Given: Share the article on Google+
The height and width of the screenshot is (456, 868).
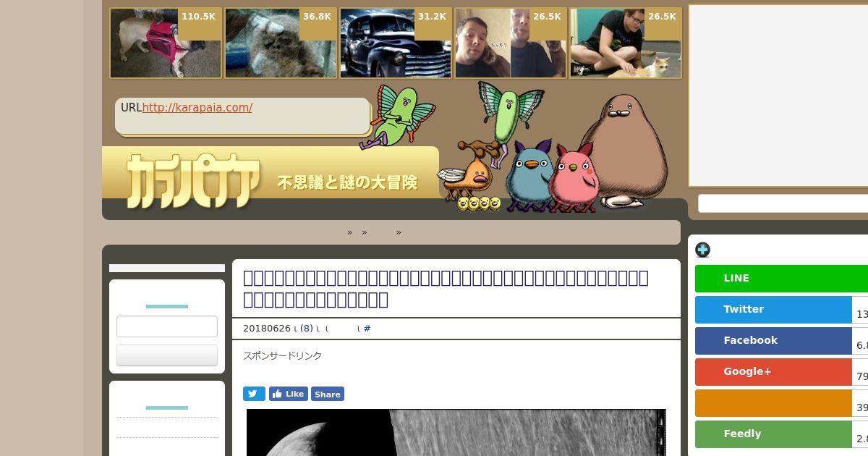Looking at the screenshot, I should point(773,372).
